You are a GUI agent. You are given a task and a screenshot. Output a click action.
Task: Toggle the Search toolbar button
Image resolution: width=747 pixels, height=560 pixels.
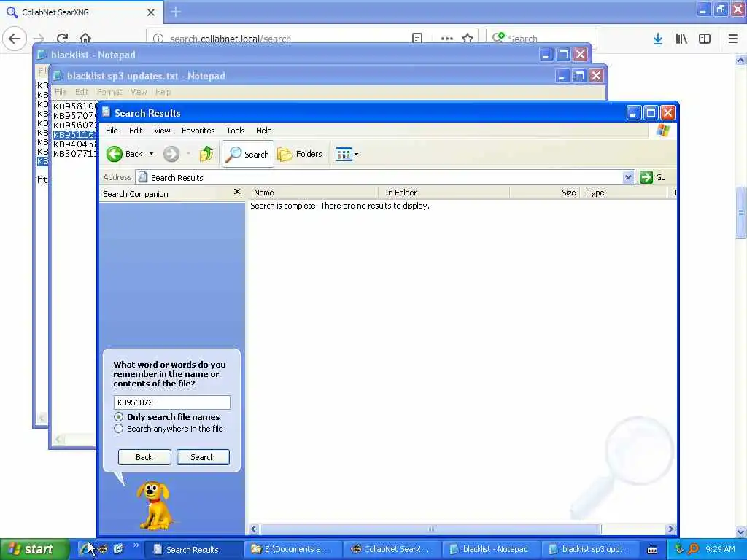(x=248, y=154)
